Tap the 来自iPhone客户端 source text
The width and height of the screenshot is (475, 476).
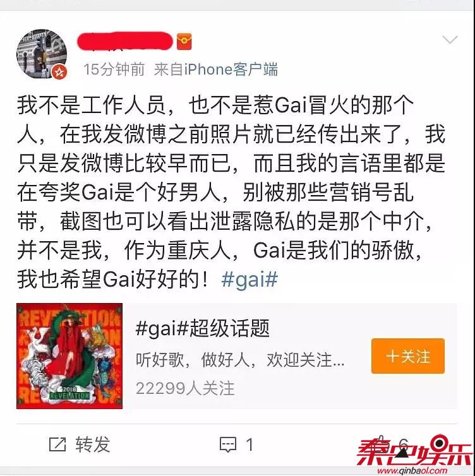click(x=216, y=69)
